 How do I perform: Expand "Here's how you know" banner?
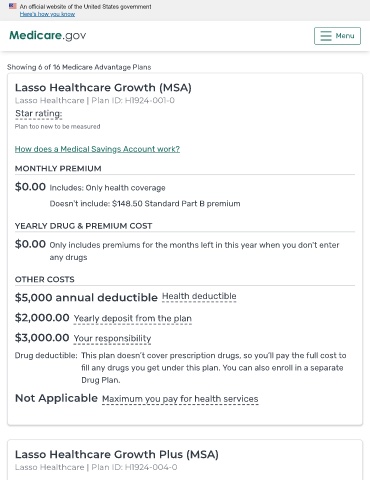(47, 14)
